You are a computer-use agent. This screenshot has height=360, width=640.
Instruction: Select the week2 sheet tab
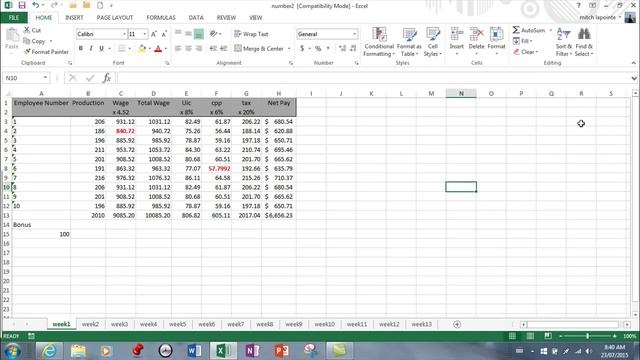pyautogui.click(x=90, y=324)
